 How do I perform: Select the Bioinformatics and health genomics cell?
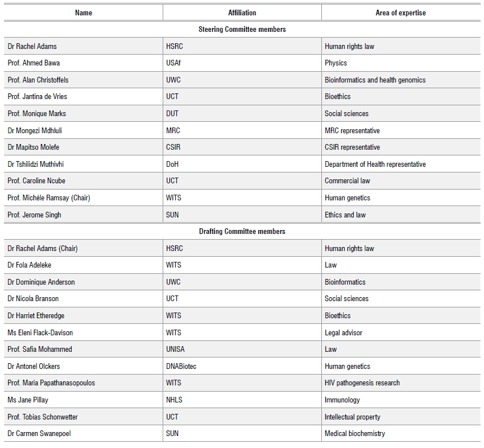coord(375,80)
